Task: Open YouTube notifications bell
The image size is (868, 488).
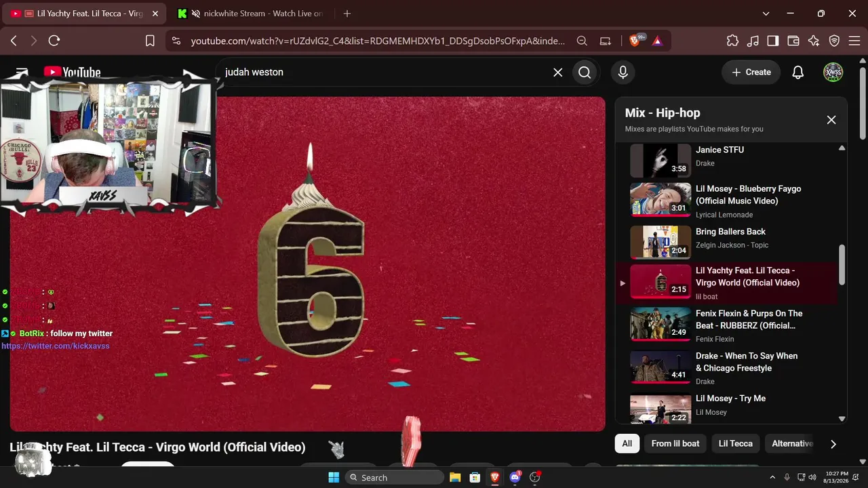Action: 798,72
